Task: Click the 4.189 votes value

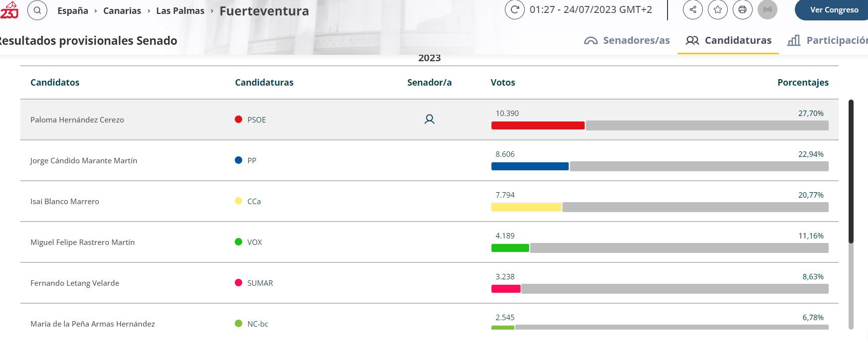Action: [x=505, y=236]
